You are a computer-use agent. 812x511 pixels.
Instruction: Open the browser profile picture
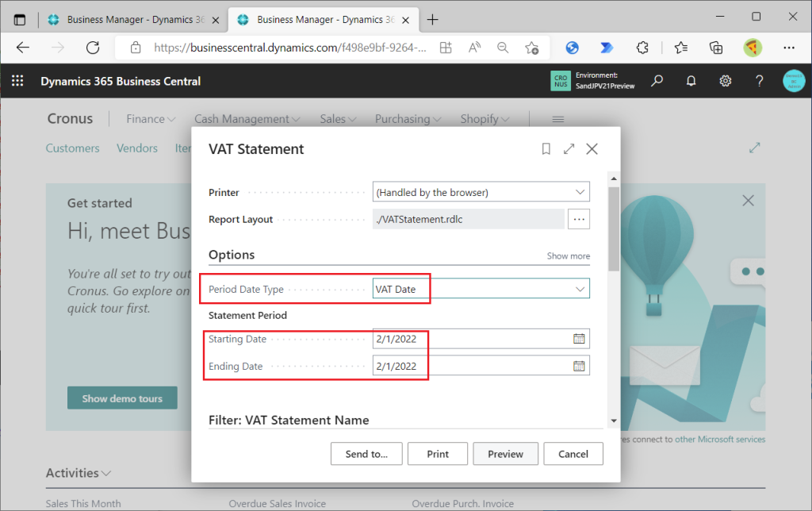click(753, 48)
